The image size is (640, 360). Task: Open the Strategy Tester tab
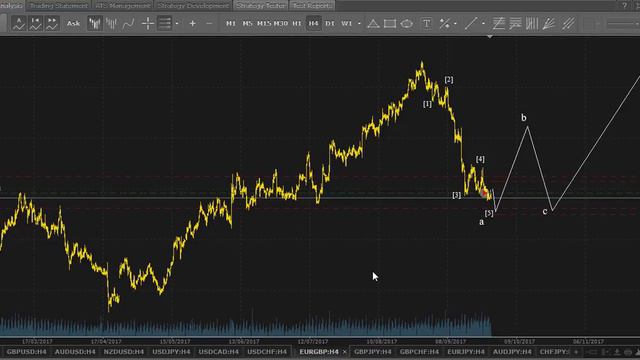(261, 5)
